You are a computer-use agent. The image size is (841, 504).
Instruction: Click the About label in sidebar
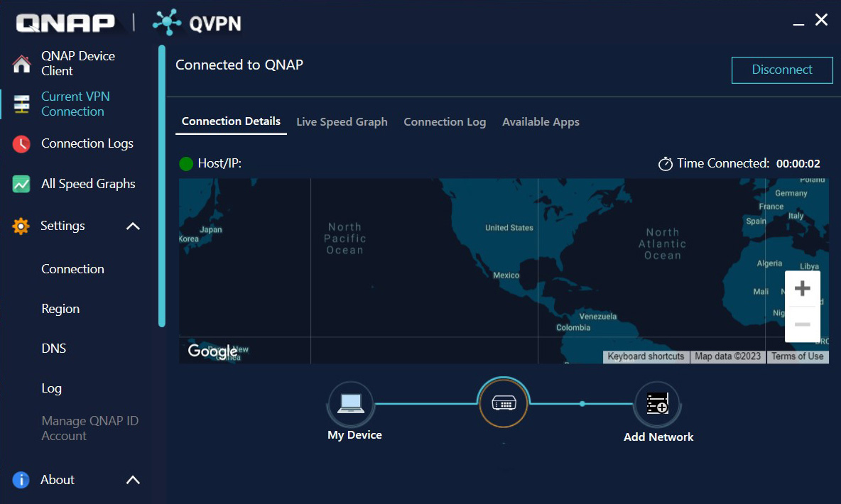click(58, 480)
